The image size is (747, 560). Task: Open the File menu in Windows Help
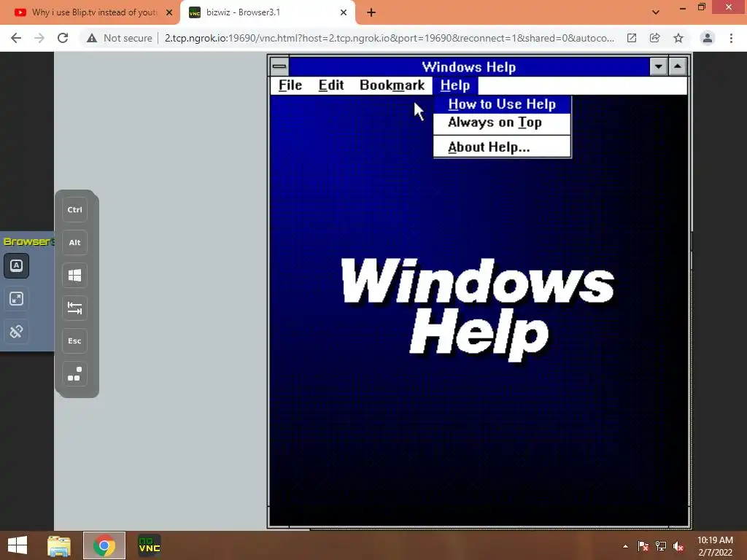click(x=290, y=85)
